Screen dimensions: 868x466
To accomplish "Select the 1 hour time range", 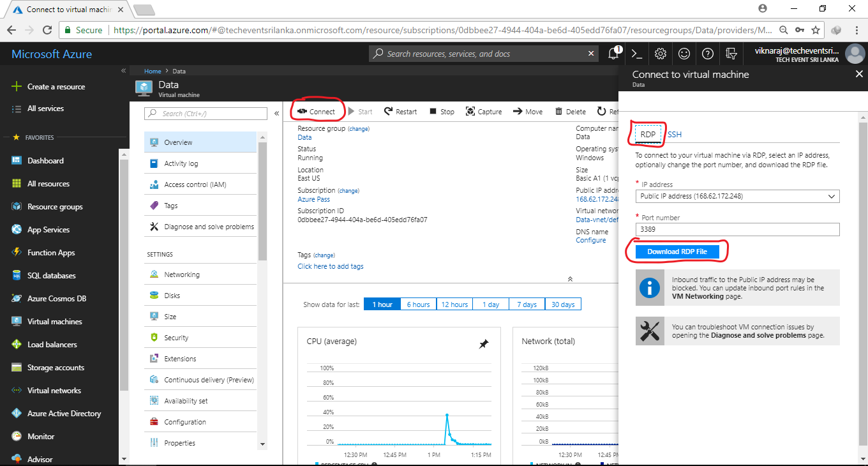I will pos(382,304).
